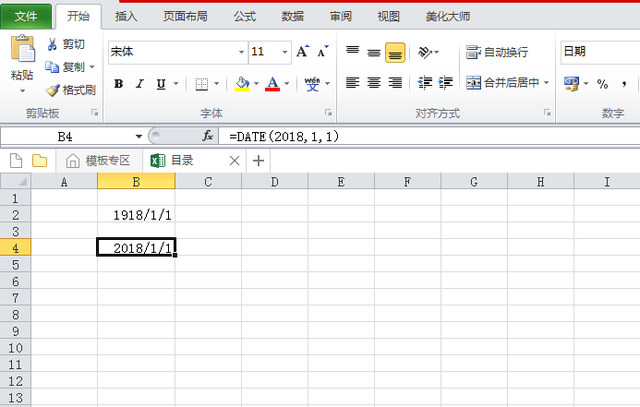Click the open folder icon
The image size is (640, 407).
pos(40,160)
